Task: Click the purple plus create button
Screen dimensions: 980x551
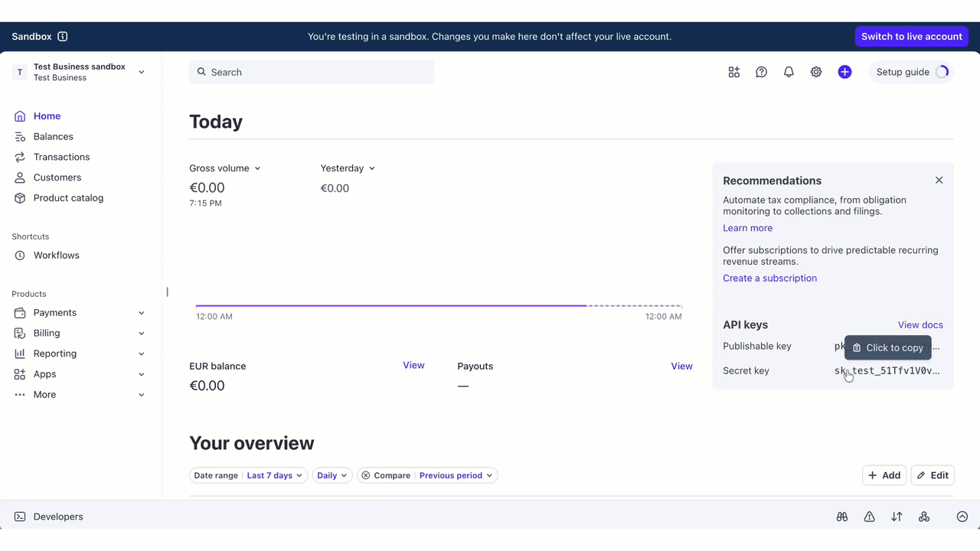Action: tap(844, 72)
